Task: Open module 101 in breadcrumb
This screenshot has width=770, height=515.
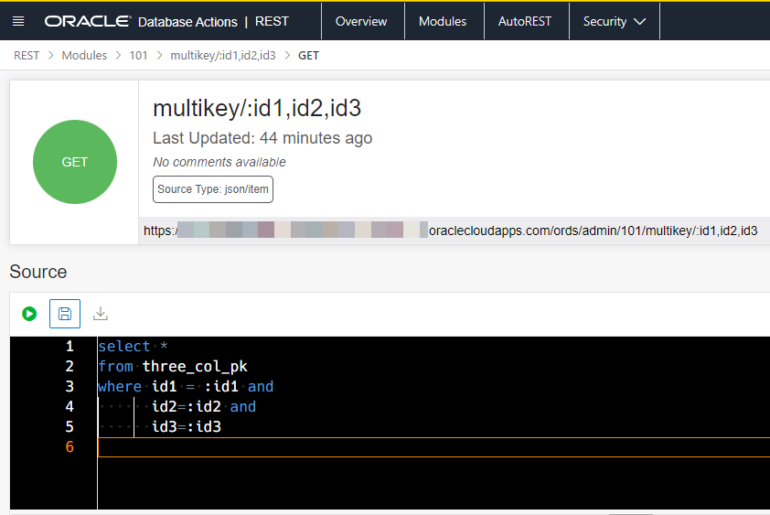Action: tap(138, 56)
